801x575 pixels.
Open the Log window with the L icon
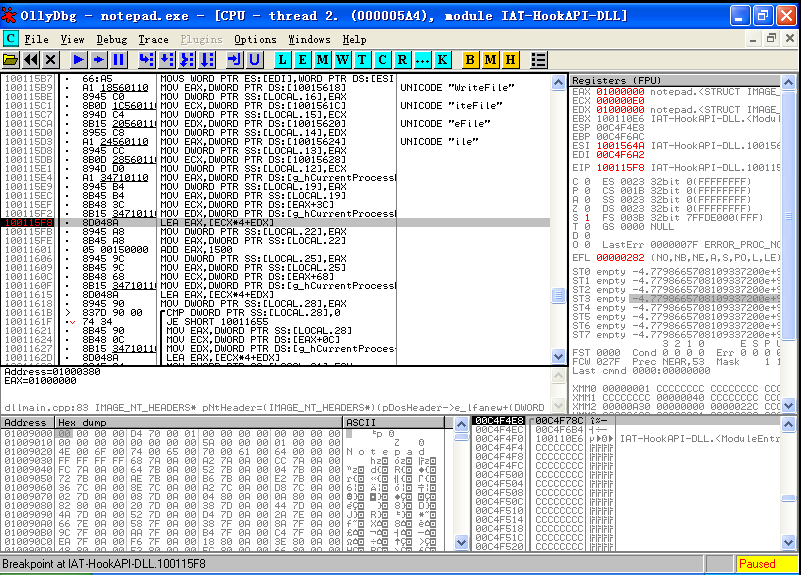282,60
